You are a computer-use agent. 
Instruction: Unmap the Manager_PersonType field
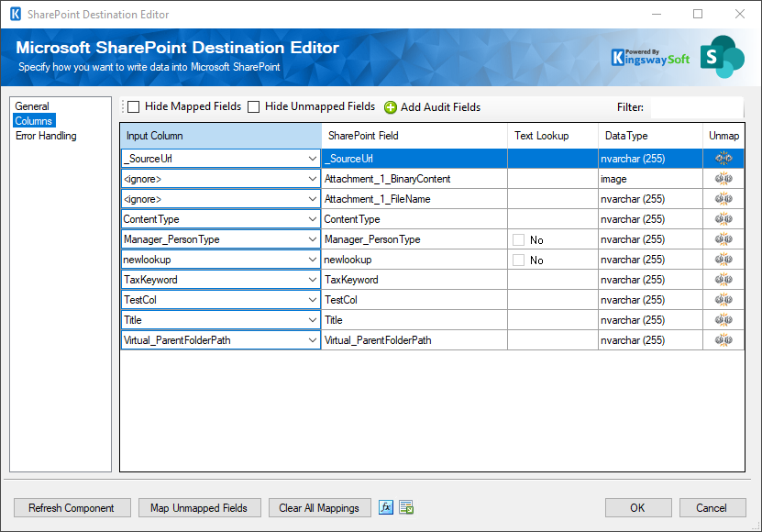(723, 239)
